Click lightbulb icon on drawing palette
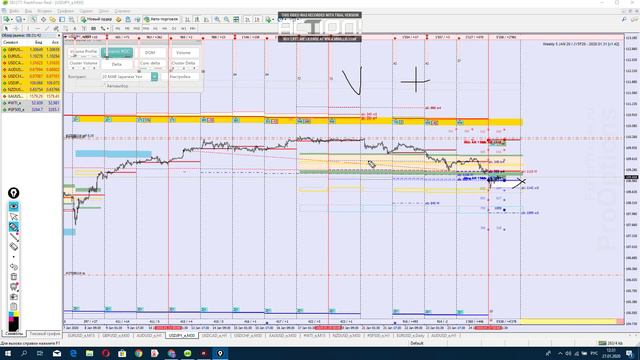The height and width of the screenshot is (360, 640). coord(13,193)
